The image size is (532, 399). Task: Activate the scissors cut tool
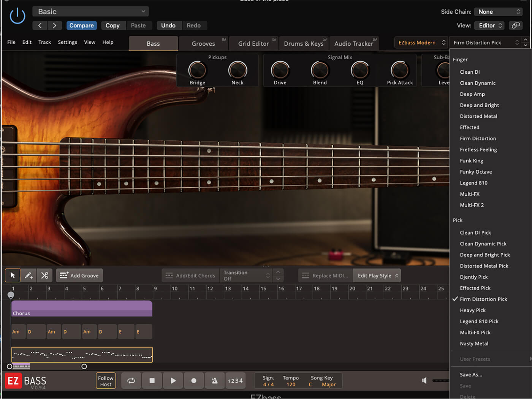(x=44, y=275)
